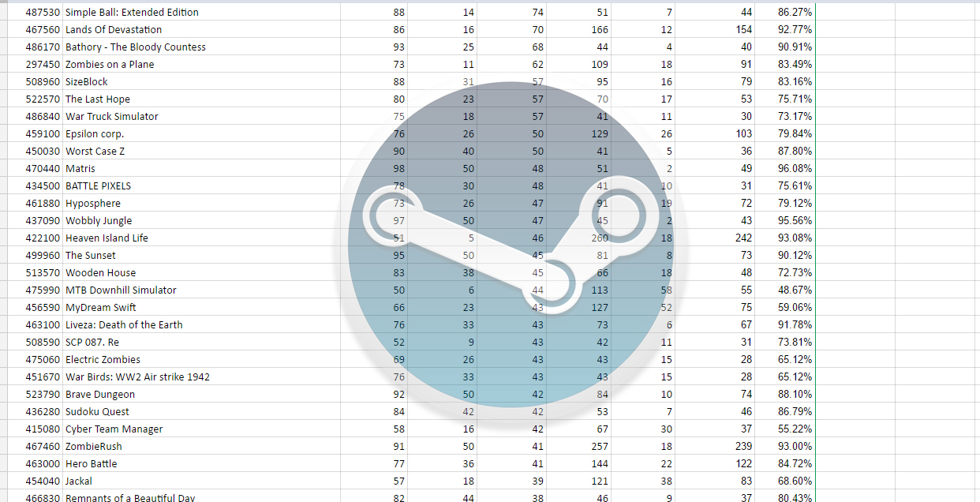The height and width of the screenshot is (502, 980).
Task: Select 'The Sunset' cell
Action: tap(202, 256)
